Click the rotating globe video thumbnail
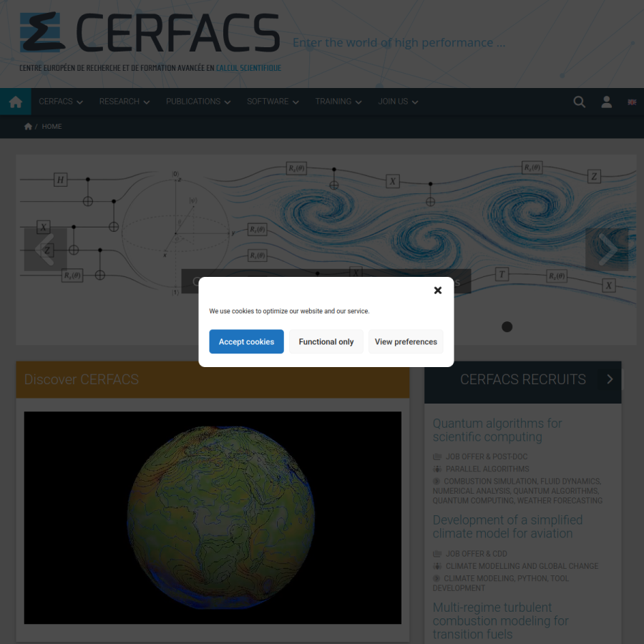644x644 pixels. coord(213,517)
